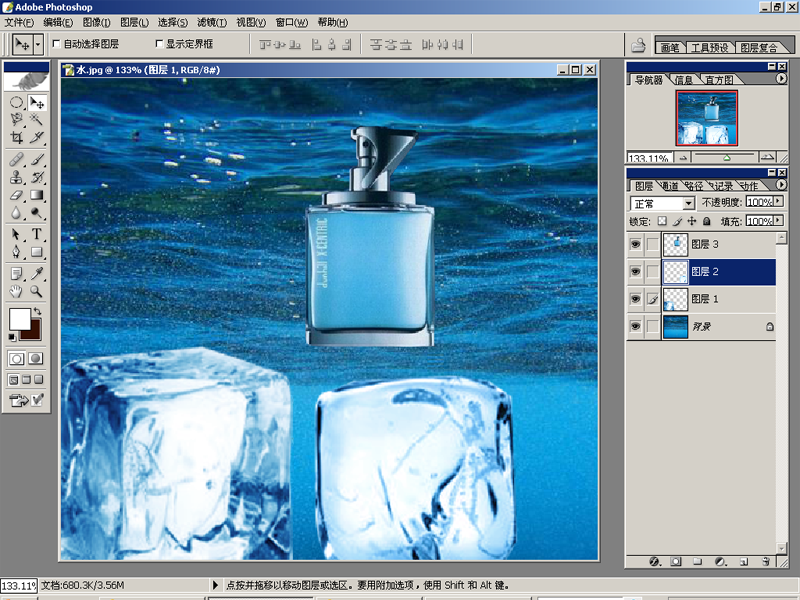Select the Type tool
Screen dimensions: 800x600
[36, 234]
